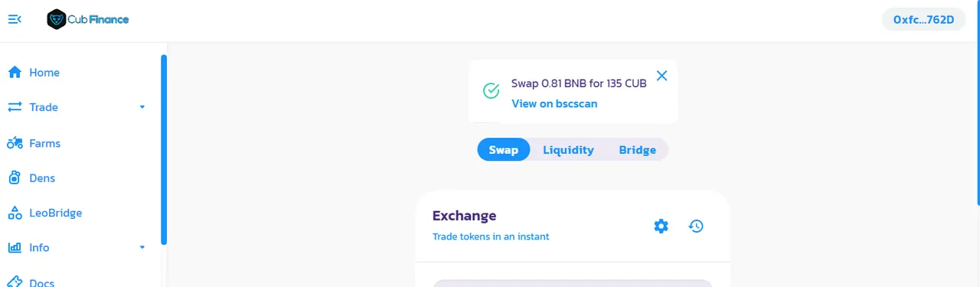Viewport: 980px width, 287px height.
Task: Click the Dens icon in the sidebar
Action: point(15,178)
